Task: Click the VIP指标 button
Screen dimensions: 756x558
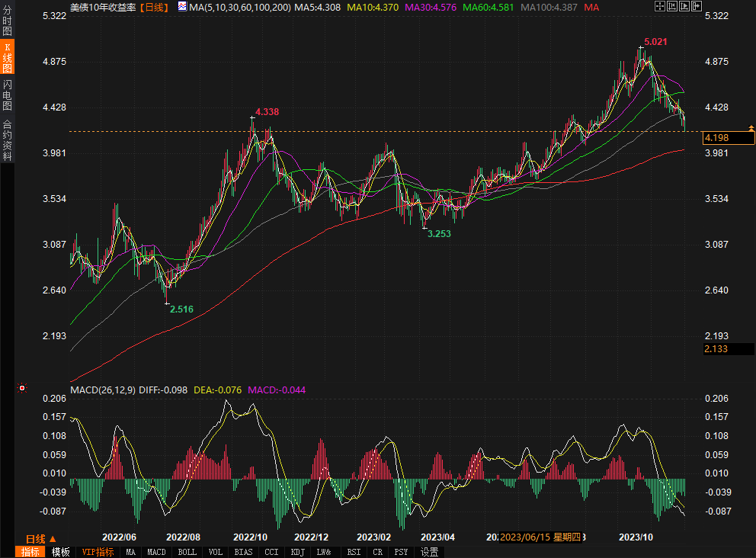Action: [98, 552]
